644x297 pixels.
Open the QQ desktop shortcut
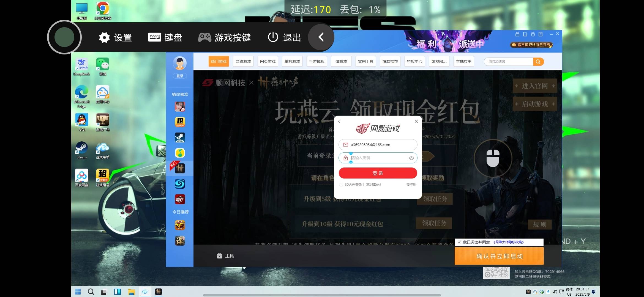point(82,122)
